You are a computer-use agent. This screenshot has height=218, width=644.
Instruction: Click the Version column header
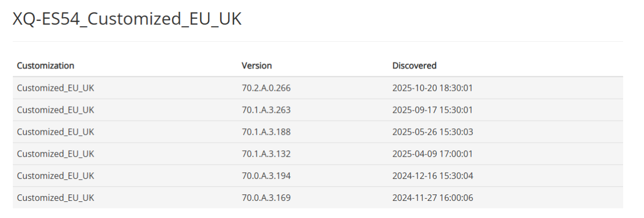click(257, 66)
